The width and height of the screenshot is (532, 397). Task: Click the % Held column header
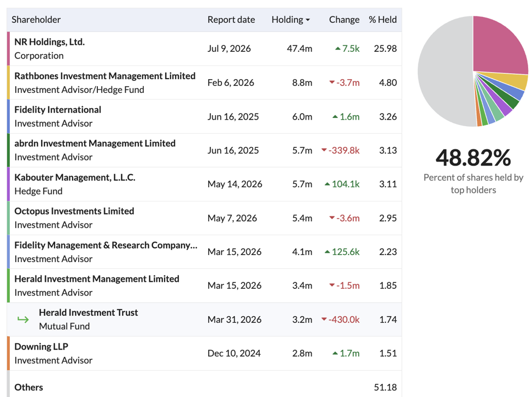click(383, 20)
